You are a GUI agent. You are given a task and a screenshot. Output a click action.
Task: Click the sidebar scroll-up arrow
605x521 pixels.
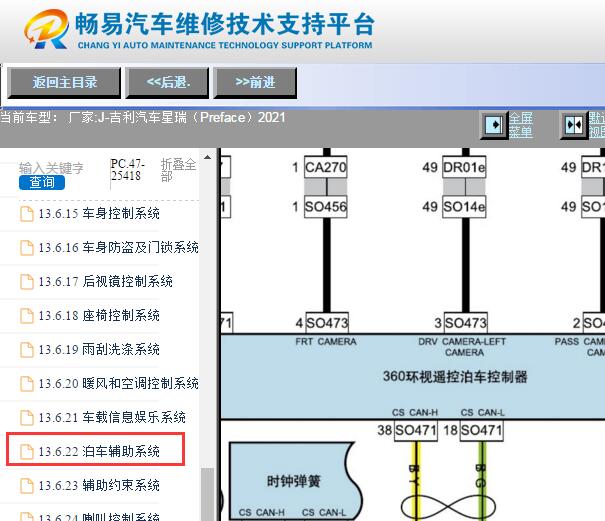tap(208, 157)
